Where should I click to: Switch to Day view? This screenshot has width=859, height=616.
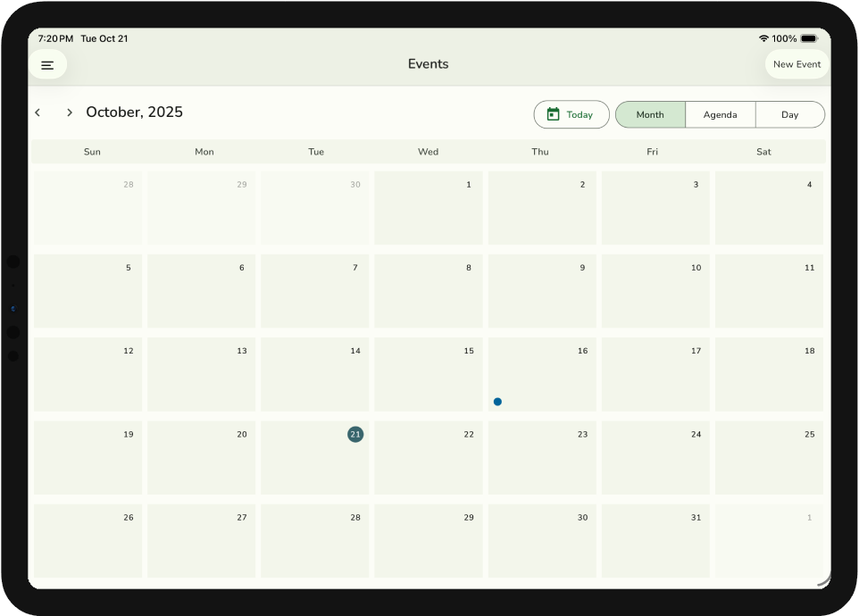(789, 114)
